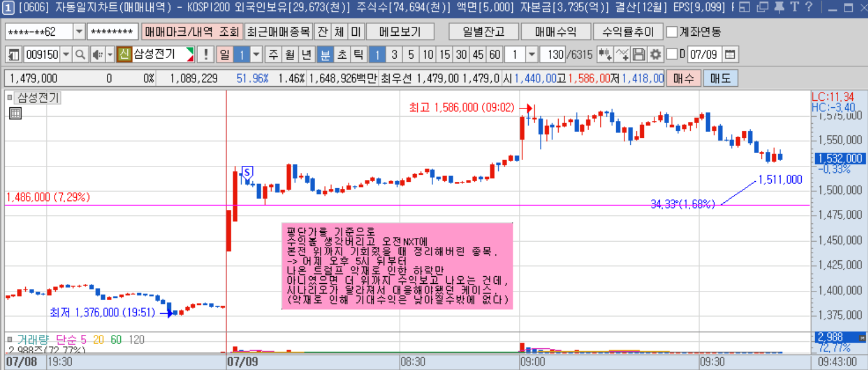The width and height of the screenshot is (868, 370).
Task: Open the custom interval dropdown after 60
Action: pyautogui.click(x=532, y=55)
